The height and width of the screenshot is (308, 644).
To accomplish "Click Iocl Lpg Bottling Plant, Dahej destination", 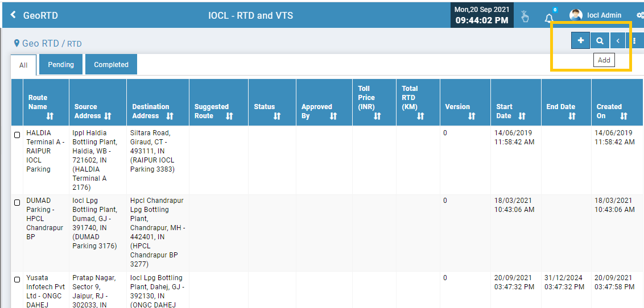I will [156, 291].
